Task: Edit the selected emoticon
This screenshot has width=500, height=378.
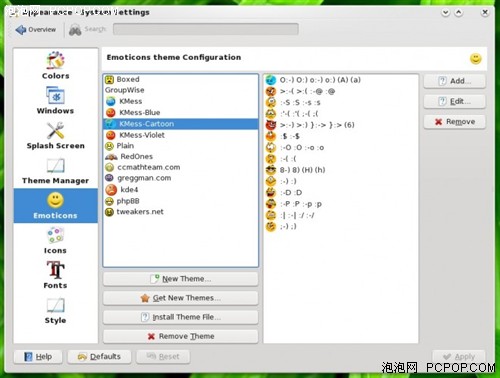Action: coord(455,101)
